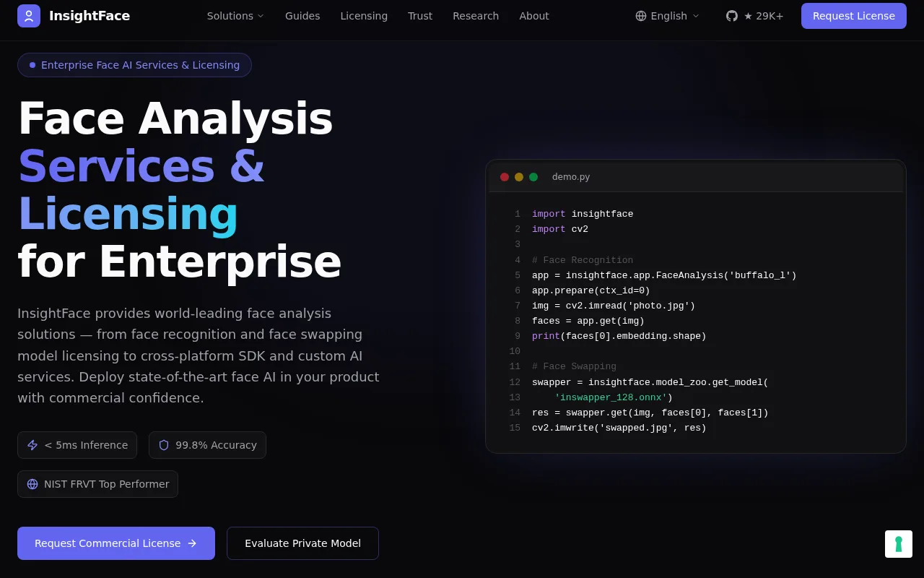The image size is (924, 578).
Task: Expand the English language dropdown chevron
Action: pyautogui.click(x=696, y=16)
